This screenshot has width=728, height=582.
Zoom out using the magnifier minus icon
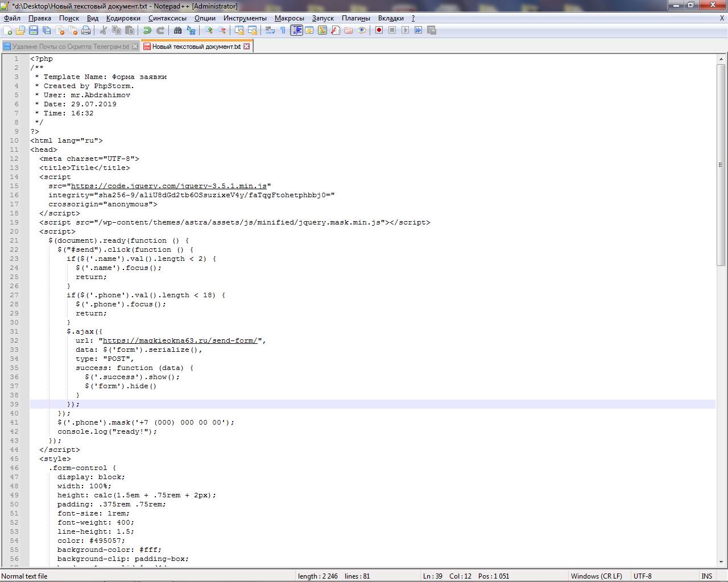pyautogui.click(x=222, y=30)
